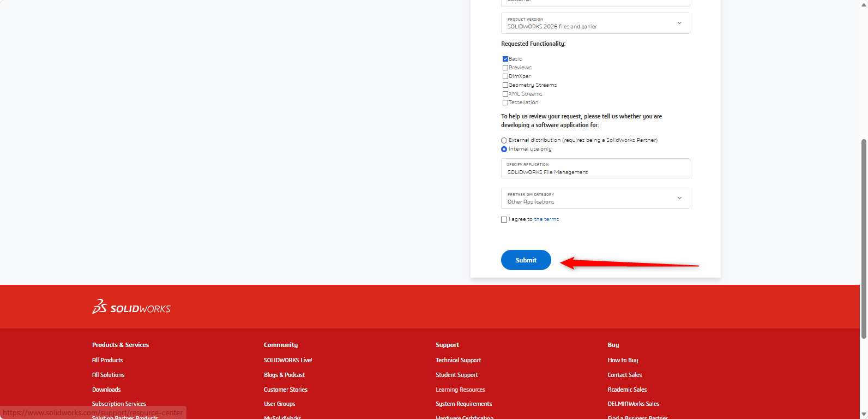The width and height of the screenshot is (868, 419).
Task: Open User Groups link
Action: coord(279,404)
